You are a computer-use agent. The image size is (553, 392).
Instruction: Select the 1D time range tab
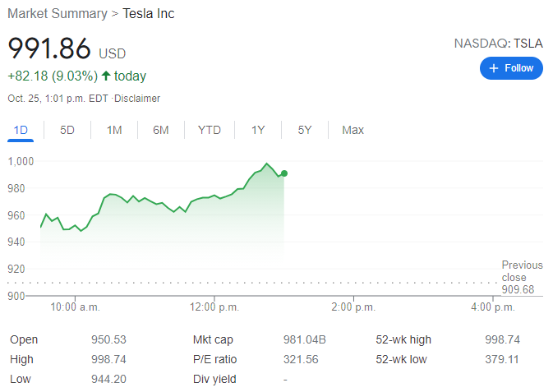coord(21,130)
